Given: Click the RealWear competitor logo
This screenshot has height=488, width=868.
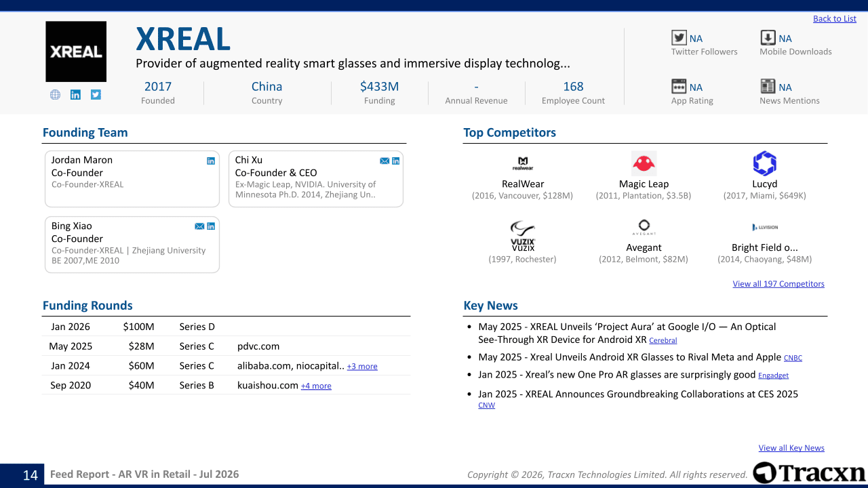Looking at the screenshot, I should pyautogui.click(x=523, y=164).
